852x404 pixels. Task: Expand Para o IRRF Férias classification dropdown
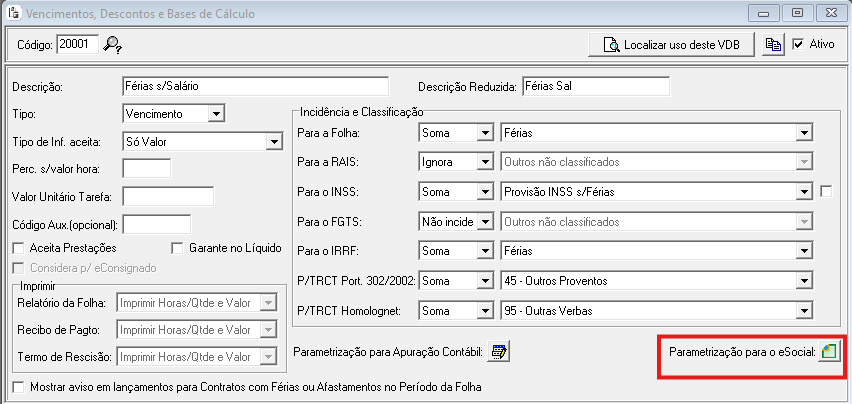pyautogui.click(x=803, y=251)
